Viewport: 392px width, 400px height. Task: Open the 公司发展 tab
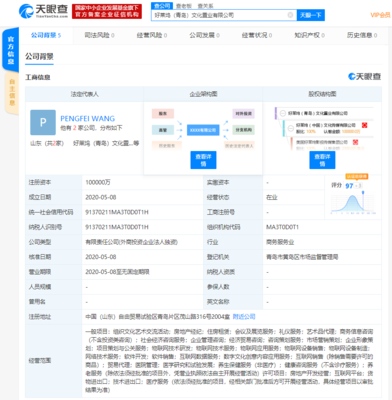[x=204, y=35]
